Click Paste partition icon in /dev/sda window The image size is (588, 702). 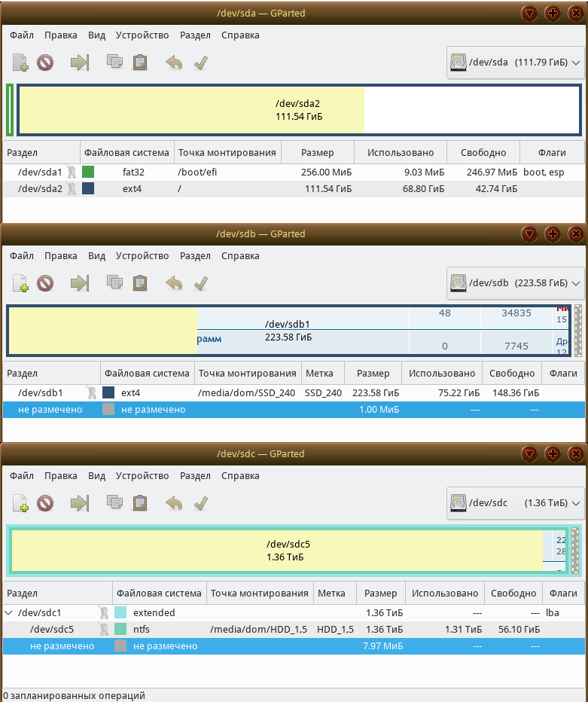click(x=140, y=63)
